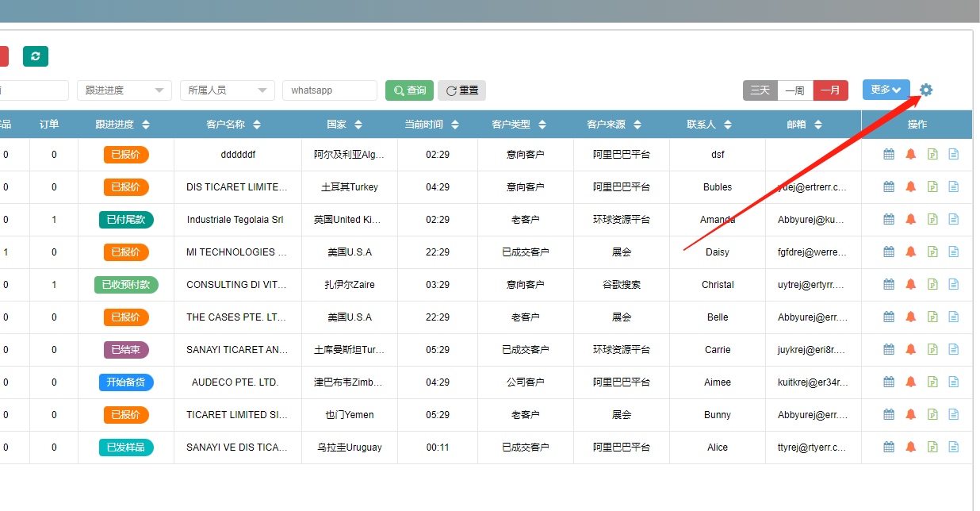
Task: Select 一周 time range toggle
Action: coord(795,90)
